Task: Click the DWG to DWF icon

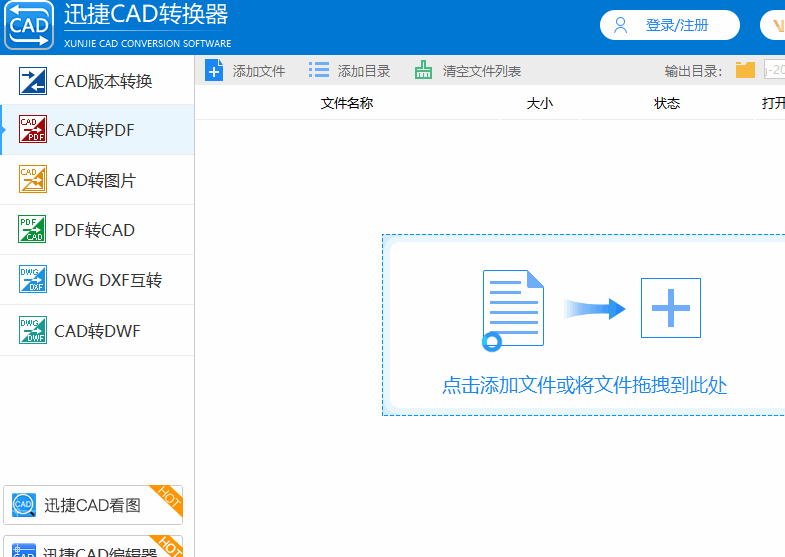Action: (33, 330)
